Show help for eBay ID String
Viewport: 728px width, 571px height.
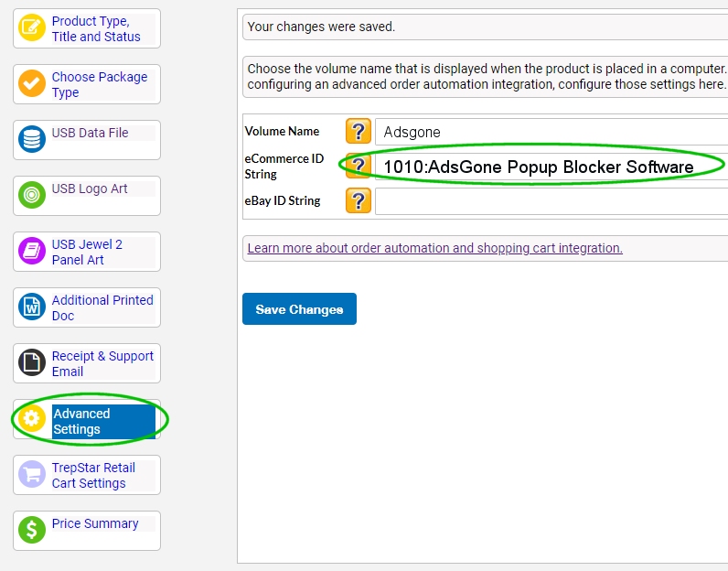coord(358,200)
